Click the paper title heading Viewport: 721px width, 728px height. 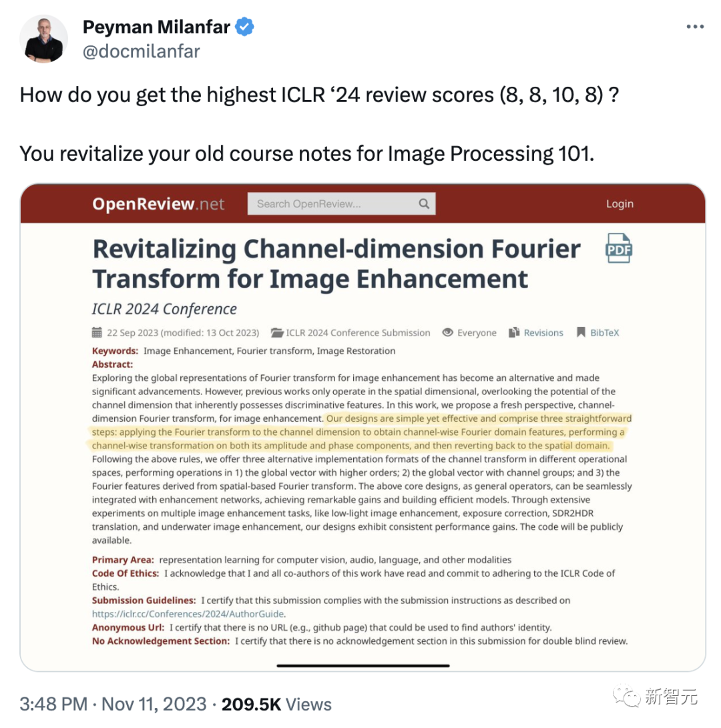(x=336, y=264)
